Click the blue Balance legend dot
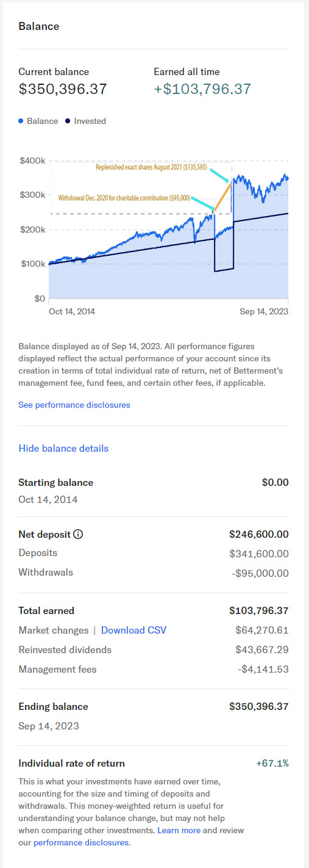 click(x=21, y=121)
